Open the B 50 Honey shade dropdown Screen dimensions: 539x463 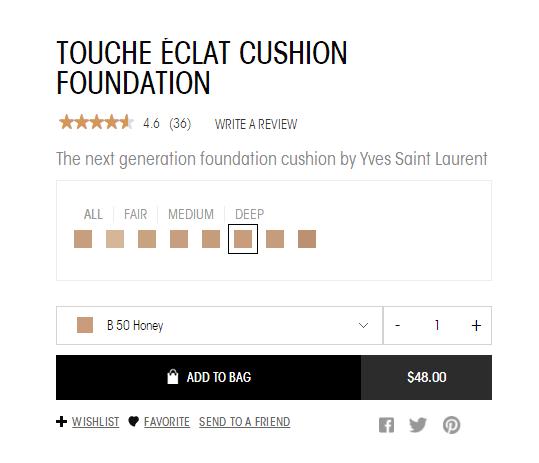click(219, 325)
